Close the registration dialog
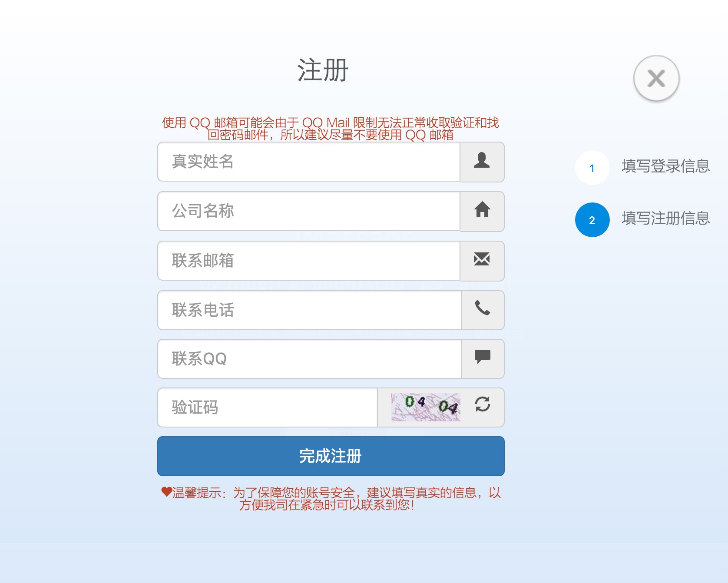This screenshot has height=583, width=728. click(656, 79)
